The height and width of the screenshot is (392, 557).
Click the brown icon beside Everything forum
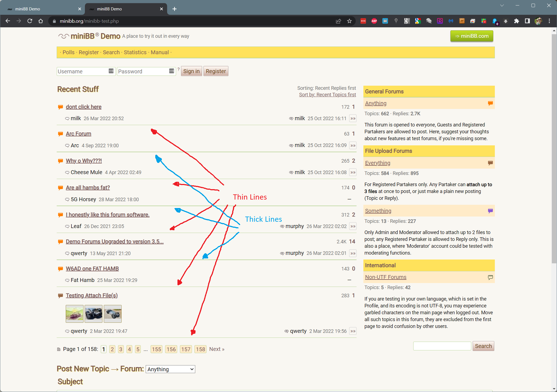click(x=490, y=163)
